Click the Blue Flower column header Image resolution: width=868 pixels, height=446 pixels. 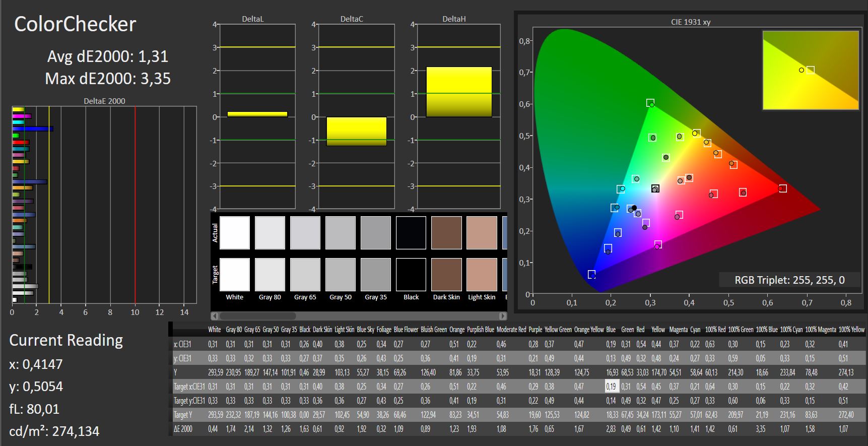(x=406, y=330)
